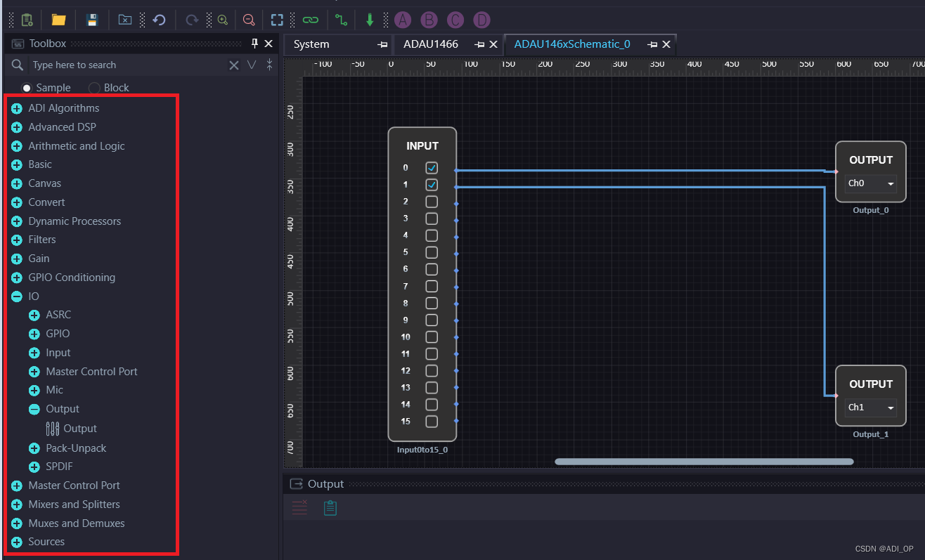Enable input channel 5 checkbox
Image resolution: width=925 pixels, height=560 pixels.
(432, 252)
